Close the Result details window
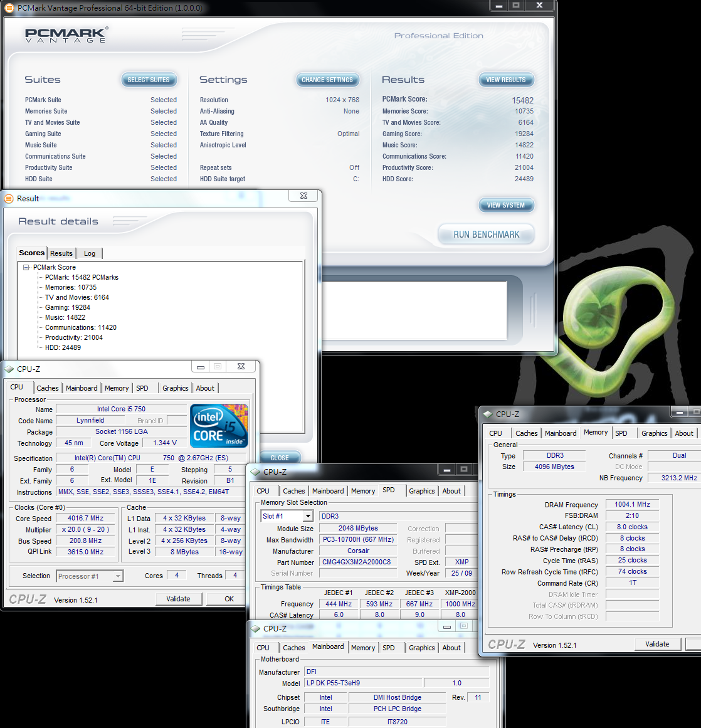The width and height of the screenshot is (701, 728). coord(303,196)
